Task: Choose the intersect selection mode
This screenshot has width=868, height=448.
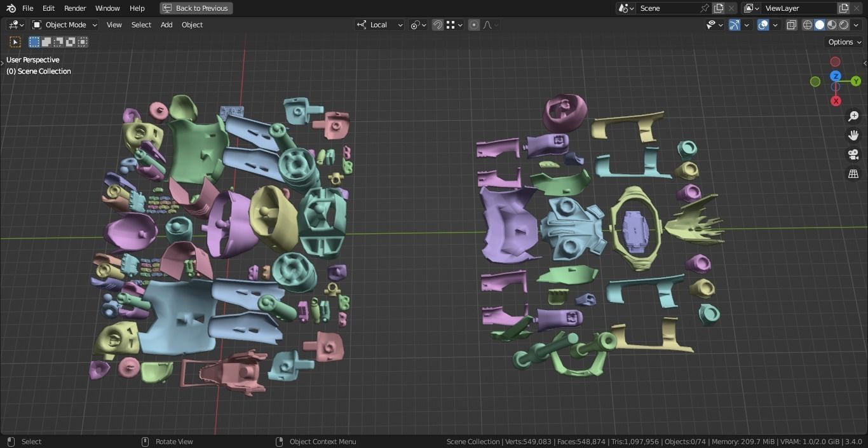Action: tap(83, 42)
